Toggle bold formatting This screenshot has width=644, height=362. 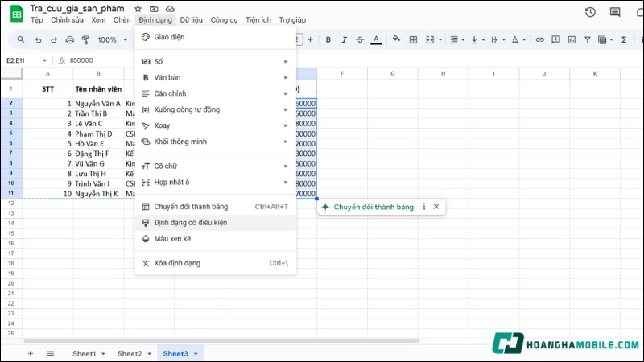(x=328, y=39)
